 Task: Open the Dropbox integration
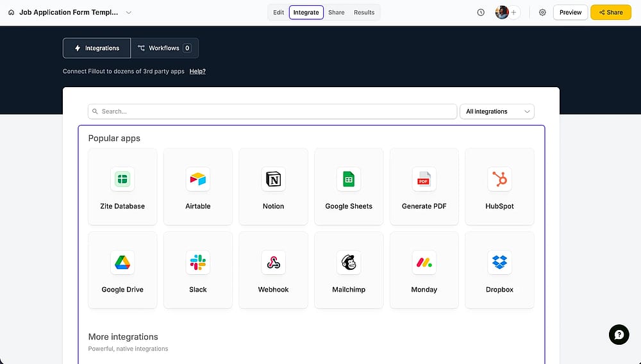pyautogui.click(x=499, y=270)
